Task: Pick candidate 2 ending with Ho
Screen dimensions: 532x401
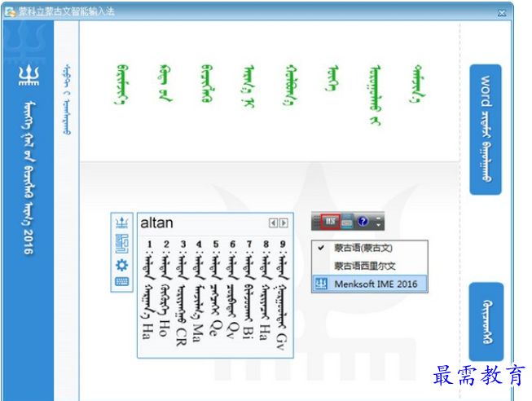Action: [165, 289]
